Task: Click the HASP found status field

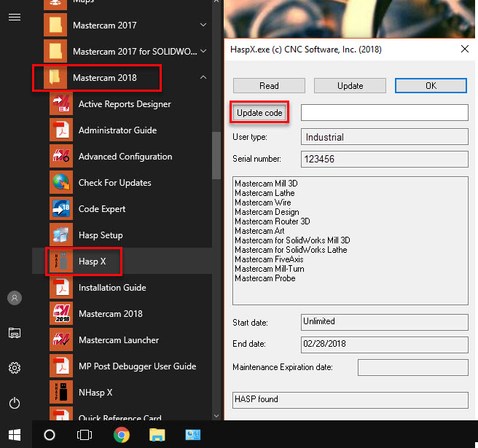Action: [x=350, y=400]
